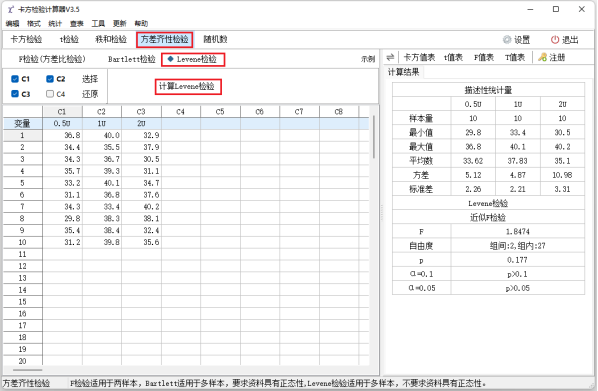This screenshot has width=598, height=391.
Task: Open the t值表 lookup table
Action: (x=453, y=58)
